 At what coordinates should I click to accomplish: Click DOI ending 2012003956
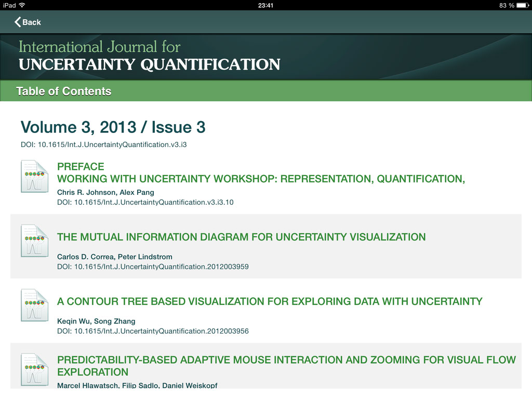(x=153, y=331)
